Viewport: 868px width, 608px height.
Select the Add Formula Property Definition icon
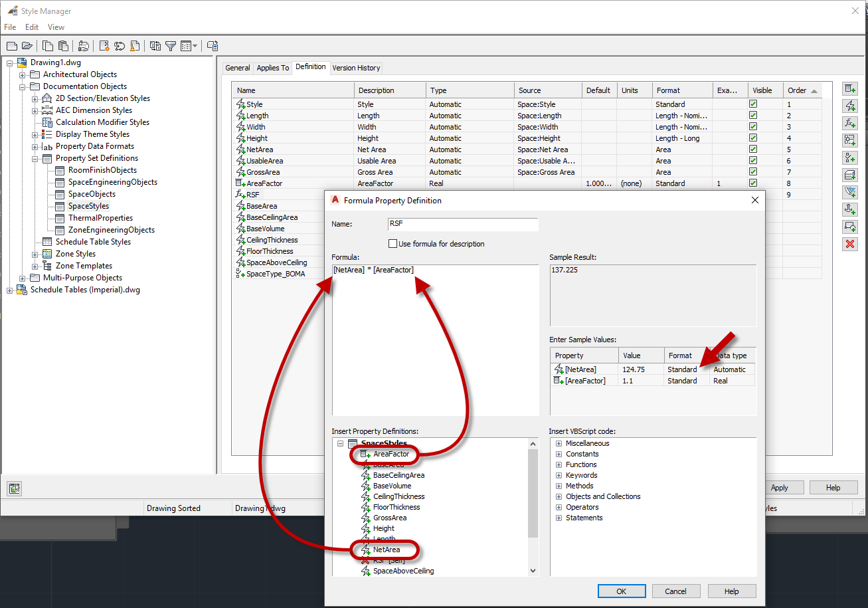(851, 122)
